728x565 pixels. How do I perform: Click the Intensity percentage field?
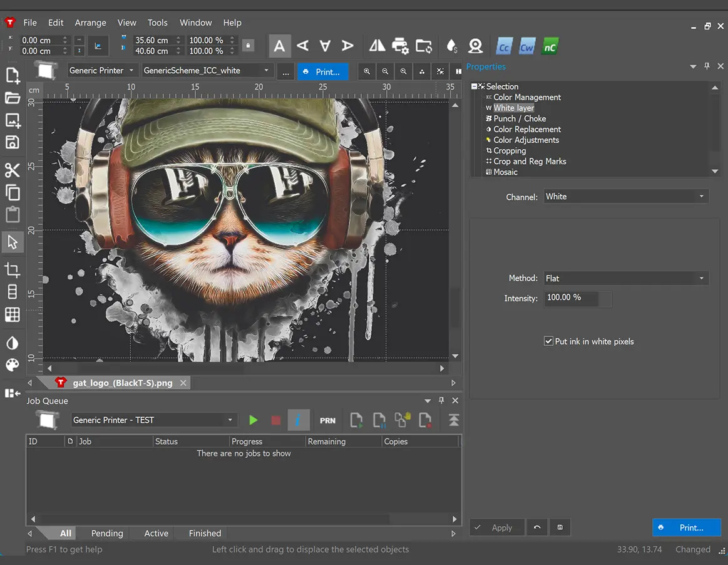point(572,298)
